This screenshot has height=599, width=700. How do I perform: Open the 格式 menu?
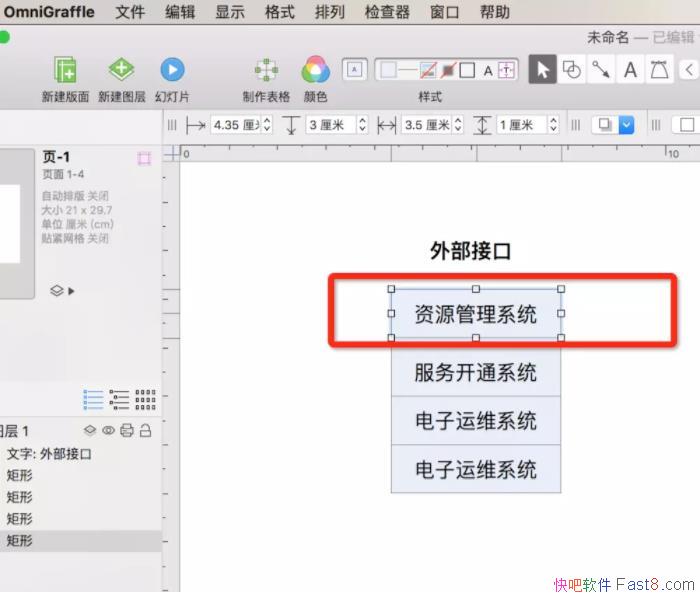tap(280, 12)
